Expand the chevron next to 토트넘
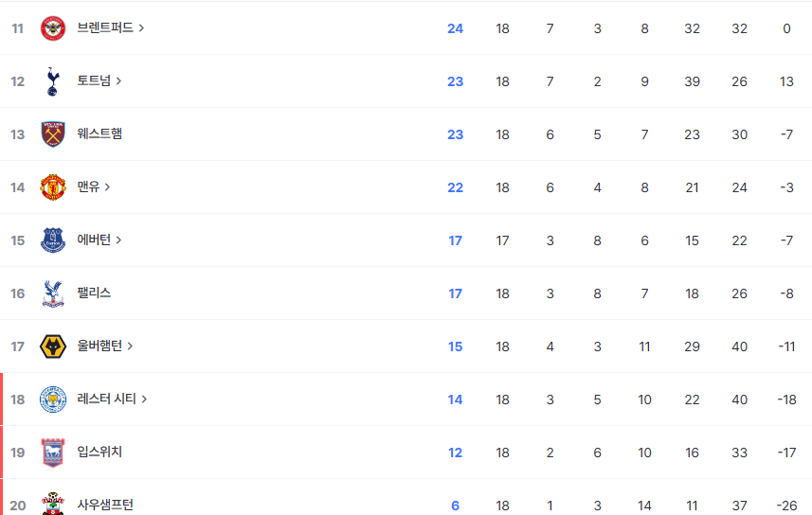 [118, 80]
